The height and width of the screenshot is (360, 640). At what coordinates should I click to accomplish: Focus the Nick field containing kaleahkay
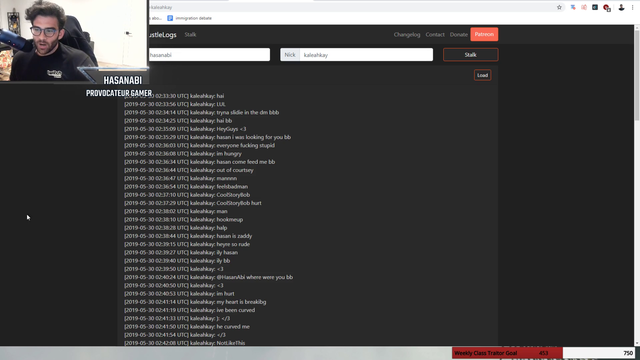click(366, 55)
